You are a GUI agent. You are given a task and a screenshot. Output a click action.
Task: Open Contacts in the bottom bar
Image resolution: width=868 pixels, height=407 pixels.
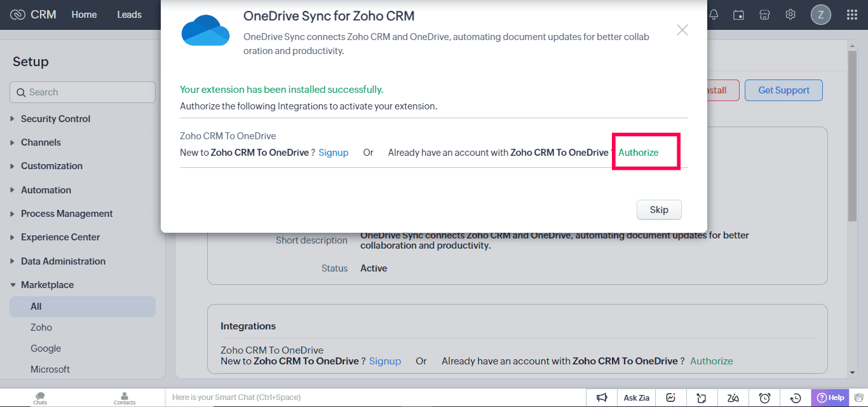coord(125,398)
